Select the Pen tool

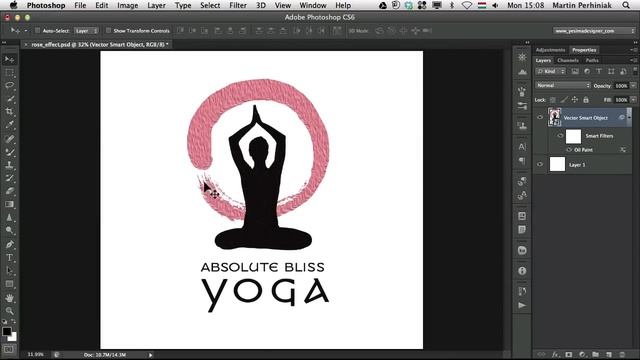pyautogui.click(x=9, y=244)
